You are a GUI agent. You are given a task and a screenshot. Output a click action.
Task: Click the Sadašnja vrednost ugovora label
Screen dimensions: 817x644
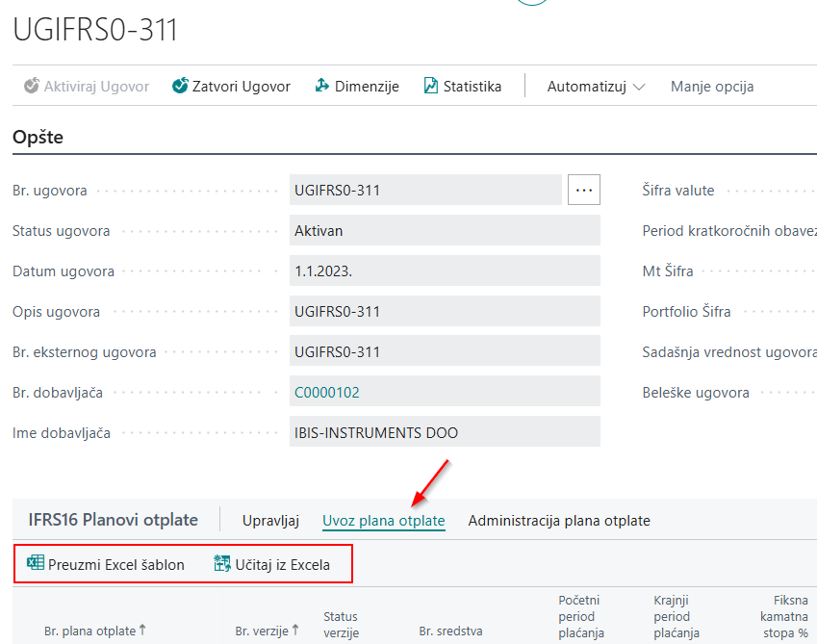pyautogui.click(x=729, y=352)
